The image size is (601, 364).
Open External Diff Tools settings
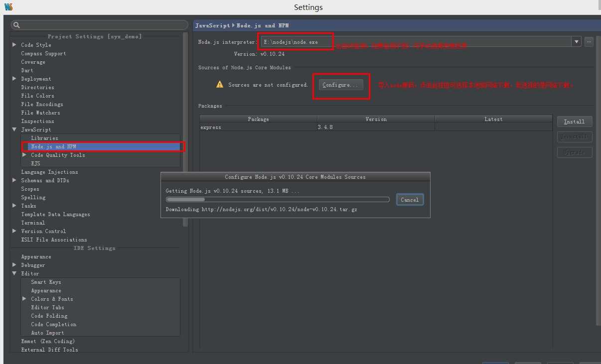tap(49, 350)
